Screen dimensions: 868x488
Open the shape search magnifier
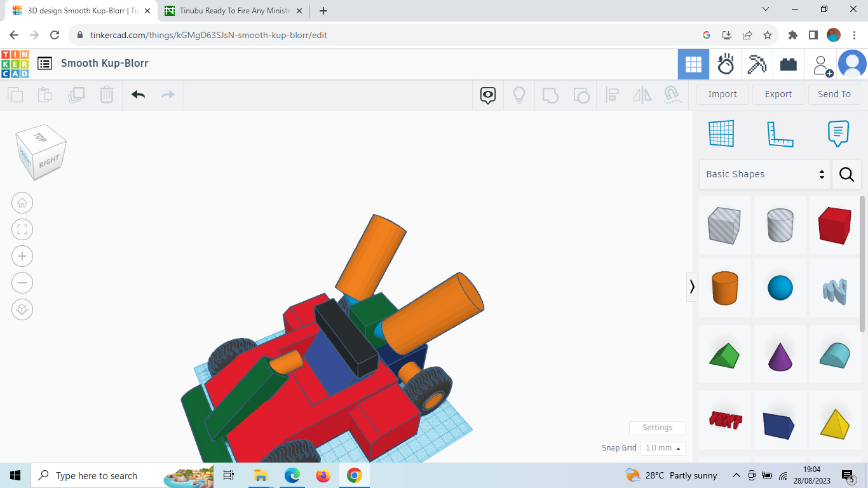[846, 174]
